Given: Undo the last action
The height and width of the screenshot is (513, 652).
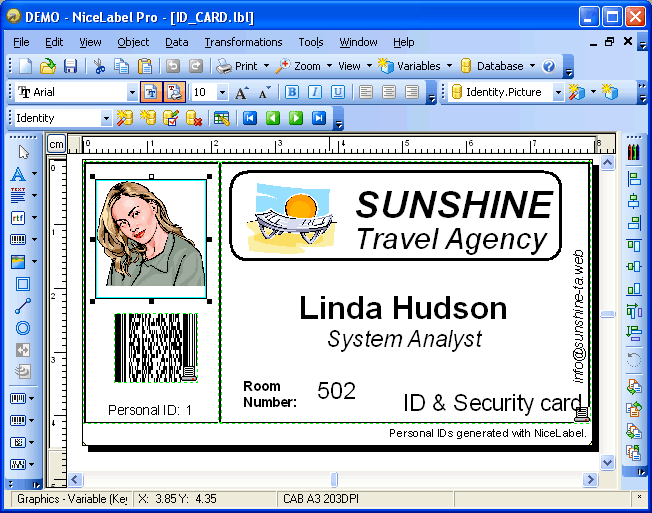Looking at the screenshot, I should [173, 66].
